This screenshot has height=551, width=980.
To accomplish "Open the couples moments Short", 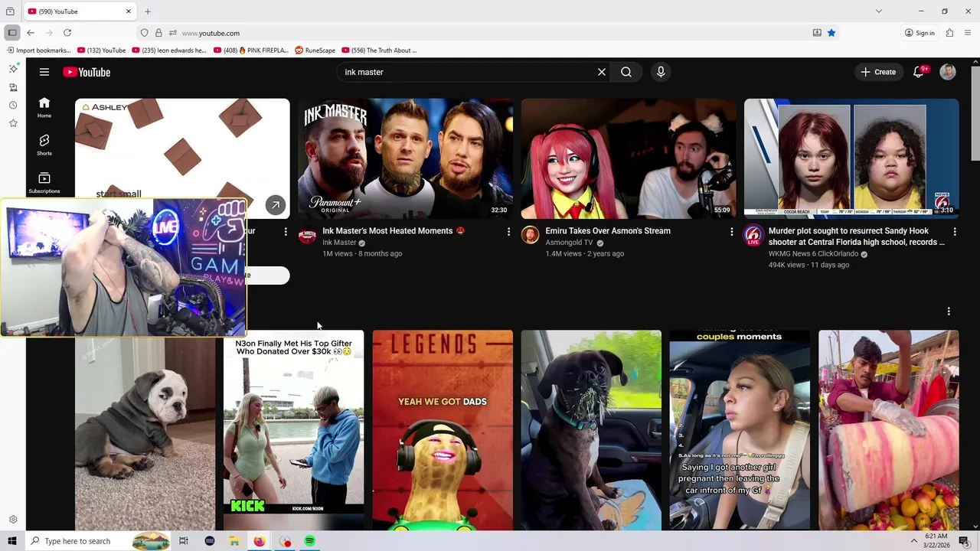I will point(740,430).
